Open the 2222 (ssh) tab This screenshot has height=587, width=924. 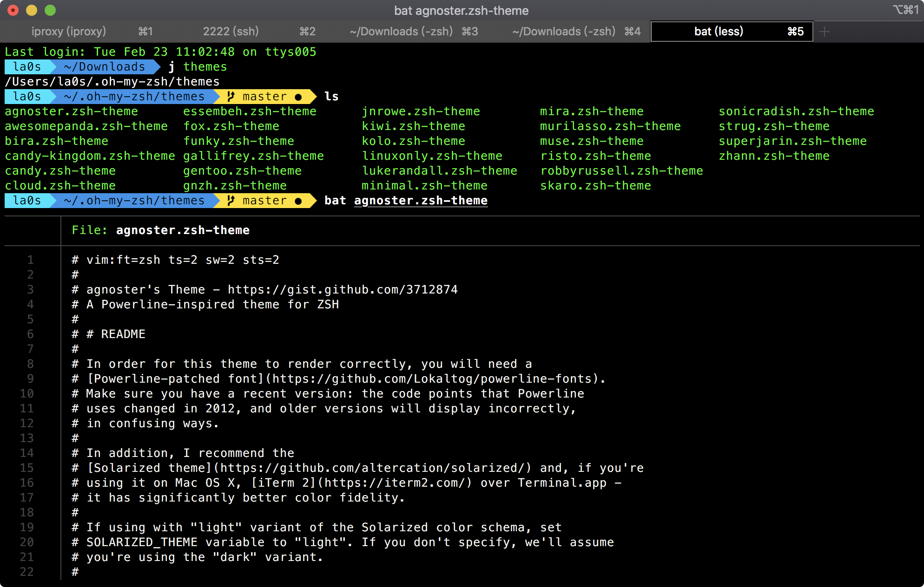click(x=231, y=32)
